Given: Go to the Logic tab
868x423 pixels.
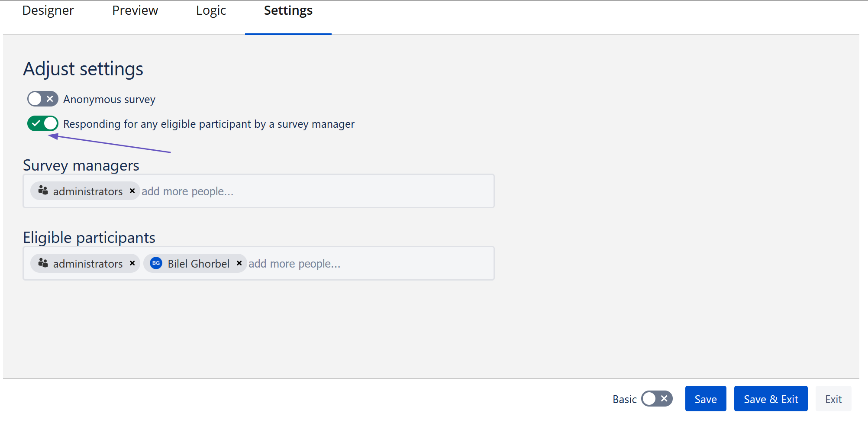Looking at the screenshot, I should (211, 10).
